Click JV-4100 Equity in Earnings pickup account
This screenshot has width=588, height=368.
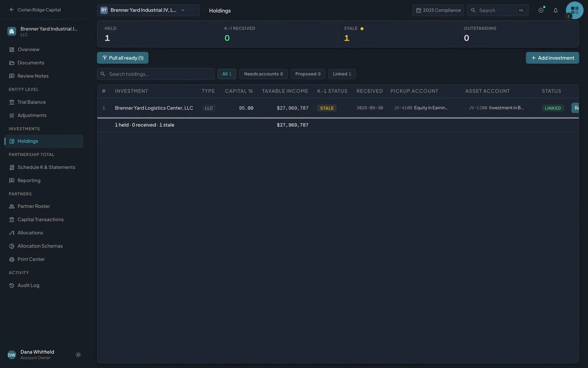click(x=421, y=108)
